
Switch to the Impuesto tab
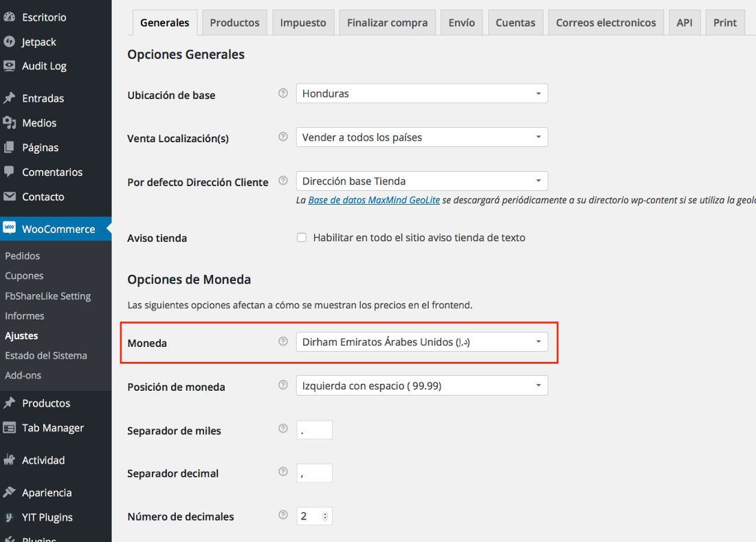pyautogui.click(x=303, y=23)
